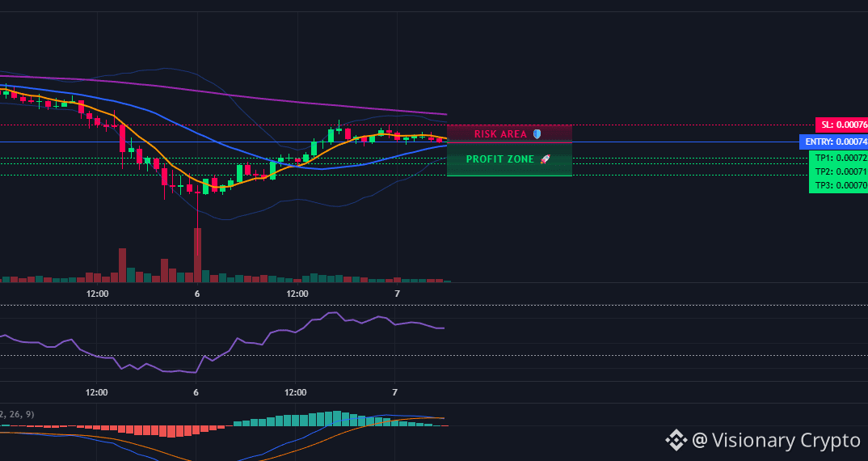Viewport: 868px width, 461px height.
Task: Click the rocket icon in Profit Zone box
Action: [546, 159]
